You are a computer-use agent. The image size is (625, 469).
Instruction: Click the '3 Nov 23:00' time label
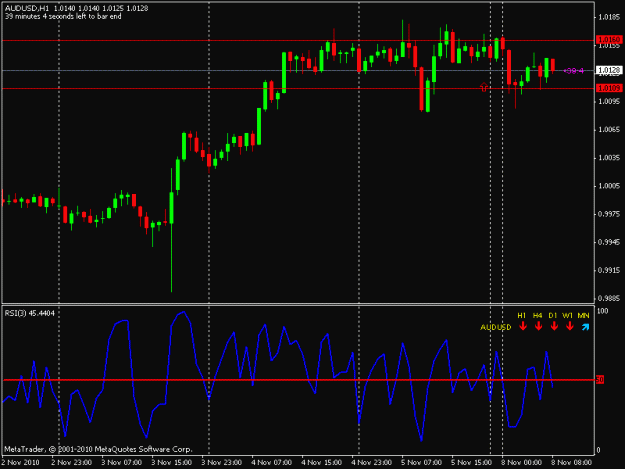point(222,462)
